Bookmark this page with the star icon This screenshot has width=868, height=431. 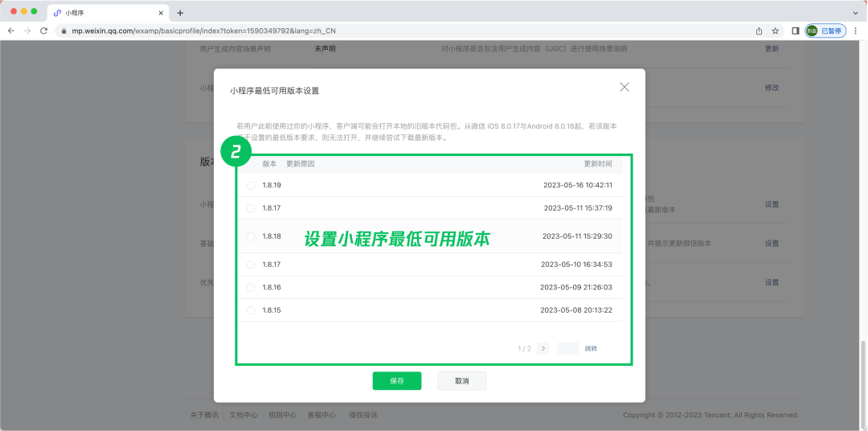(775, 31)
